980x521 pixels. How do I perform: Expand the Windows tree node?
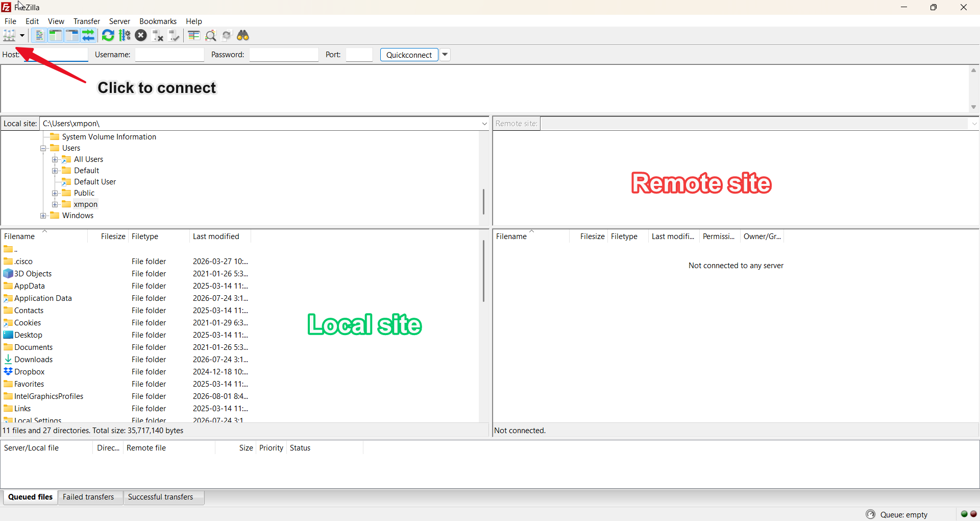pyautogui.click(x=43, y=216)
